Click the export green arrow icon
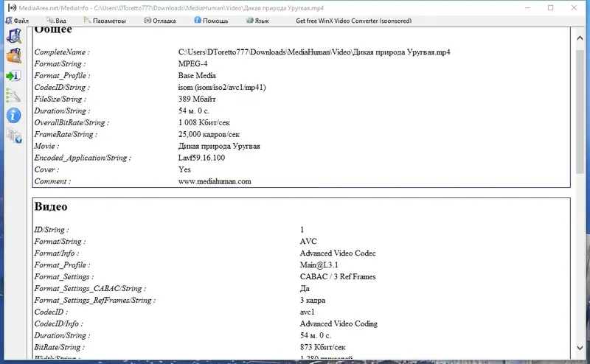590x364 pixels. [x=13, y=76]
